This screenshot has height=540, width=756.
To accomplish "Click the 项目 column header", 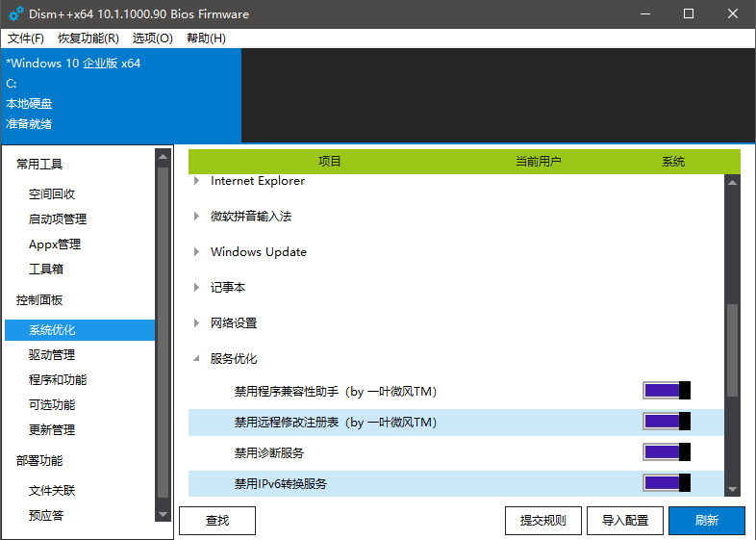I will coord(330,161).
